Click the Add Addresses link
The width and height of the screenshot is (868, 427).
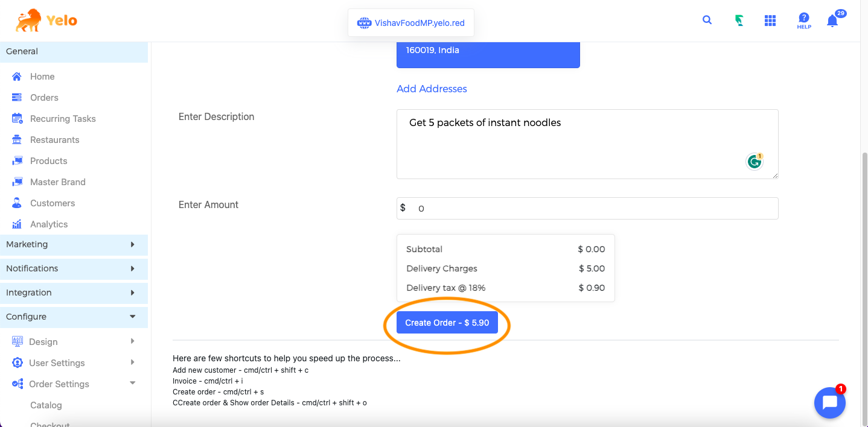point(432,89)
